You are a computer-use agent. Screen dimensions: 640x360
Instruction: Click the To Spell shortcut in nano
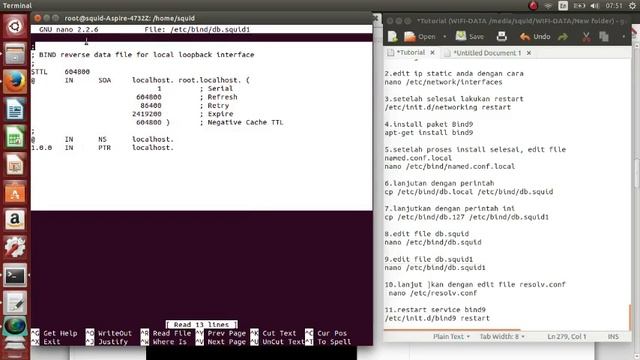click(x=328, y=342)
